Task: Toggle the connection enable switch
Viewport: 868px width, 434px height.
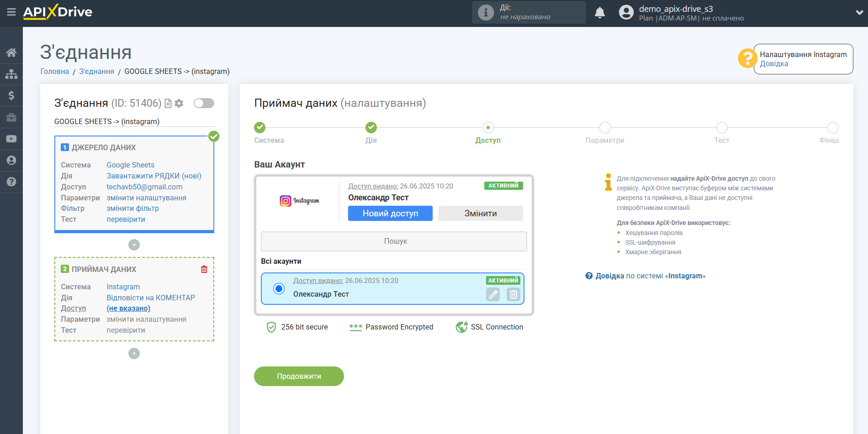Action: tap(204, 103)
